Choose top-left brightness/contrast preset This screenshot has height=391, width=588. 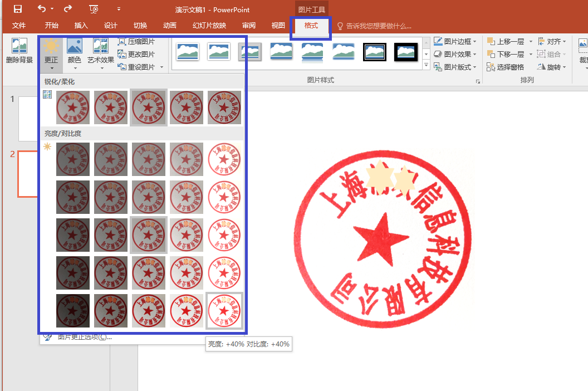pos(73,159)
